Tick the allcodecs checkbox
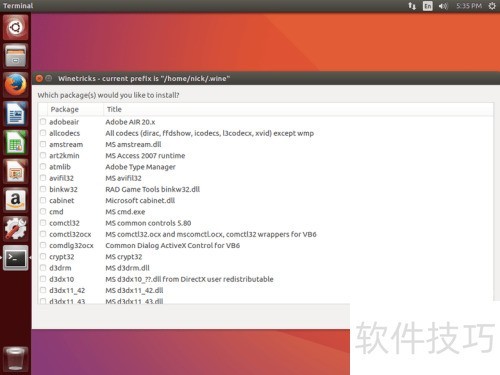Viewport: 500px width, 375px height. (43, 133)
